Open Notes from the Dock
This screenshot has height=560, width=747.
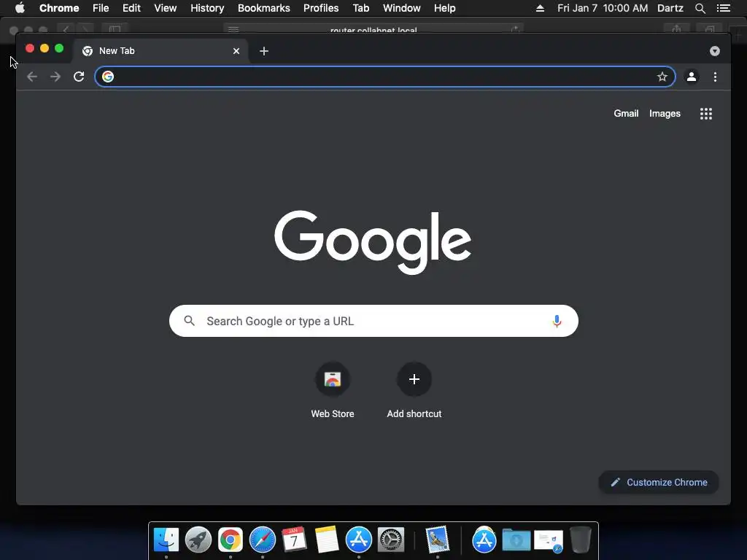click(326, 540)
